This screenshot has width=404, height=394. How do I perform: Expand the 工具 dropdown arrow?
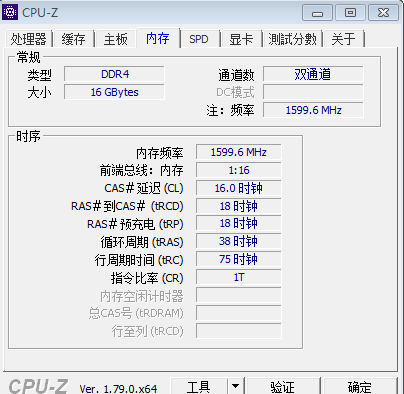[236, 387]
